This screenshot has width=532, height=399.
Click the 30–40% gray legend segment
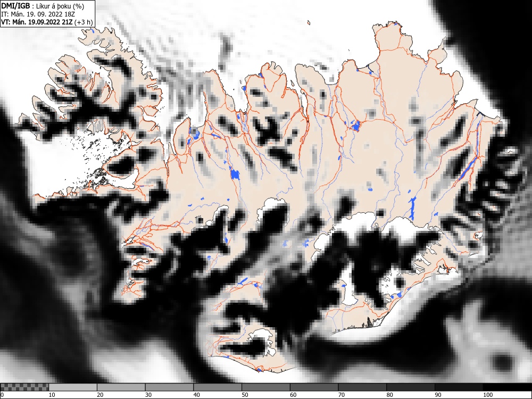click(169, 387)
